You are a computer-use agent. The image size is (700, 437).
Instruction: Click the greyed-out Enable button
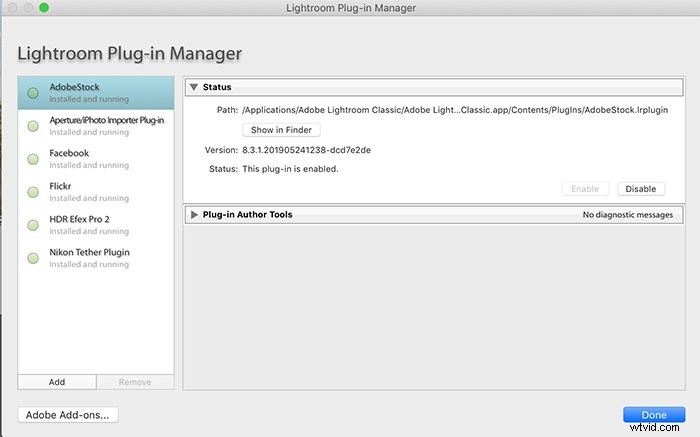(585, 189)
